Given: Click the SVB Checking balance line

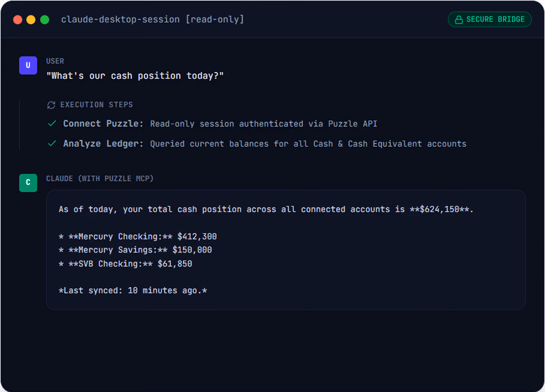Looking at the screenshot, I should coord(125,264).
